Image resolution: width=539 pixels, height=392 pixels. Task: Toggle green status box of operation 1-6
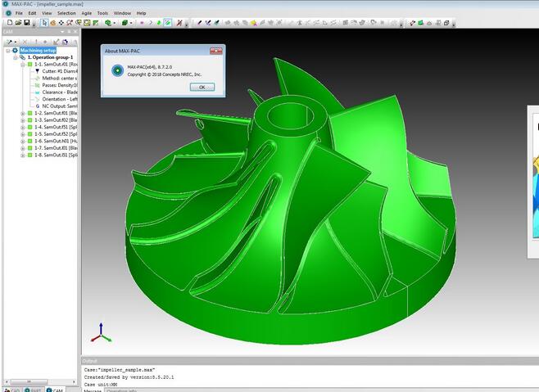point(30,141)
